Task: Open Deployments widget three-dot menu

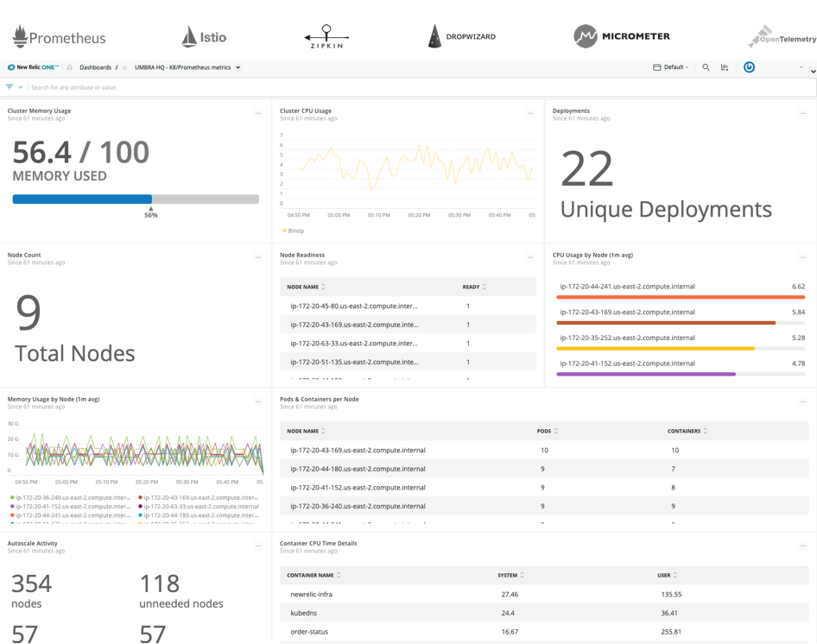Action: pos(803,113)
